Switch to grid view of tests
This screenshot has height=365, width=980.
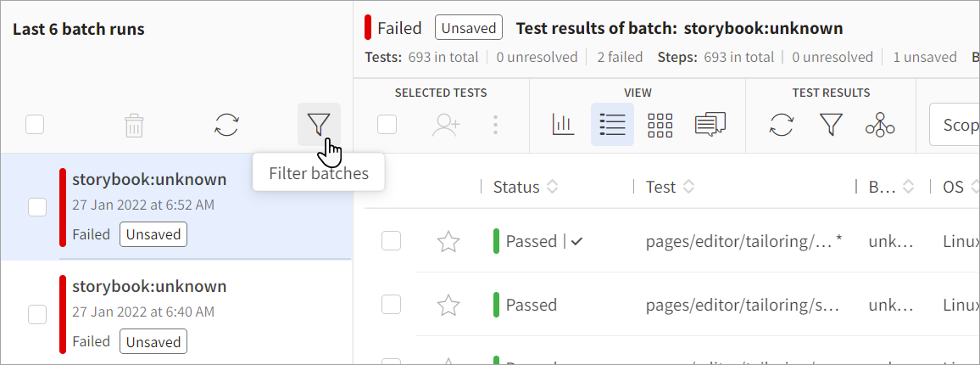(660, 125)
